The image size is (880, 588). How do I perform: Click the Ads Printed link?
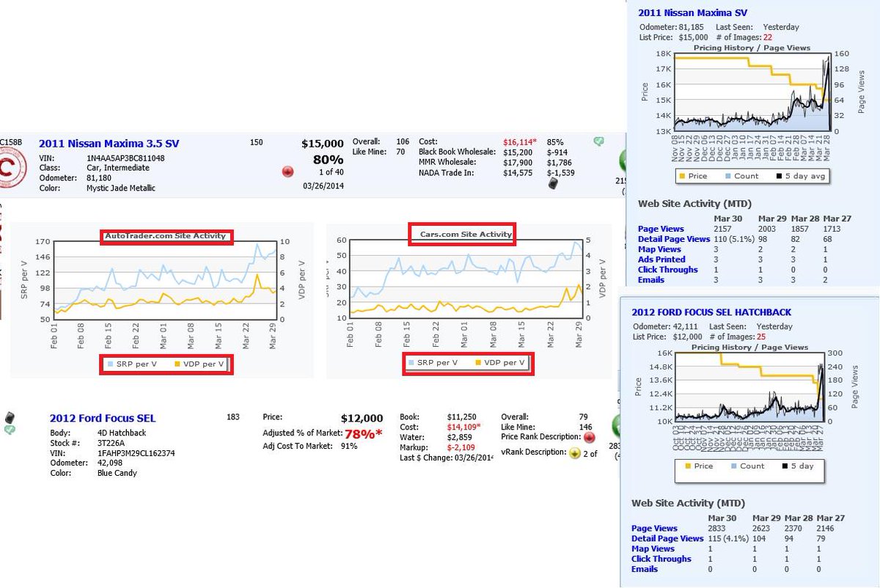(661, 260)
